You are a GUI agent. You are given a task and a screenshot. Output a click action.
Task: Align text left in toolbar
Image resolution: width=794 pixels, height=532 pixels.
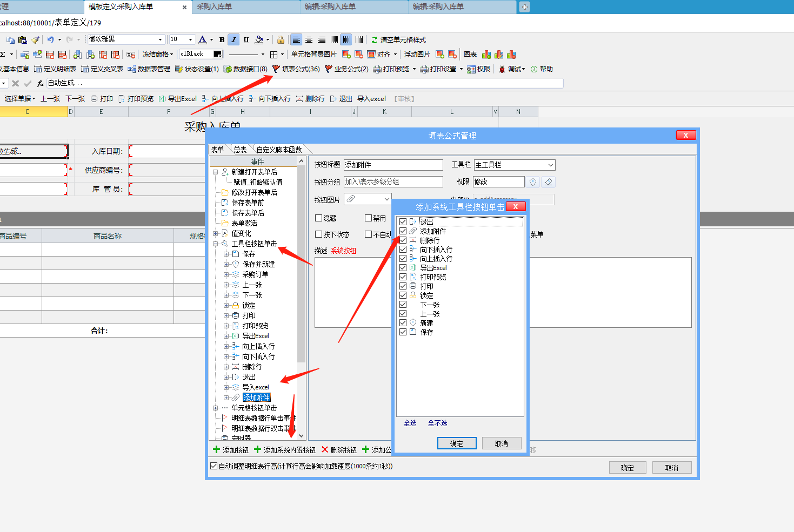(296, 39)
